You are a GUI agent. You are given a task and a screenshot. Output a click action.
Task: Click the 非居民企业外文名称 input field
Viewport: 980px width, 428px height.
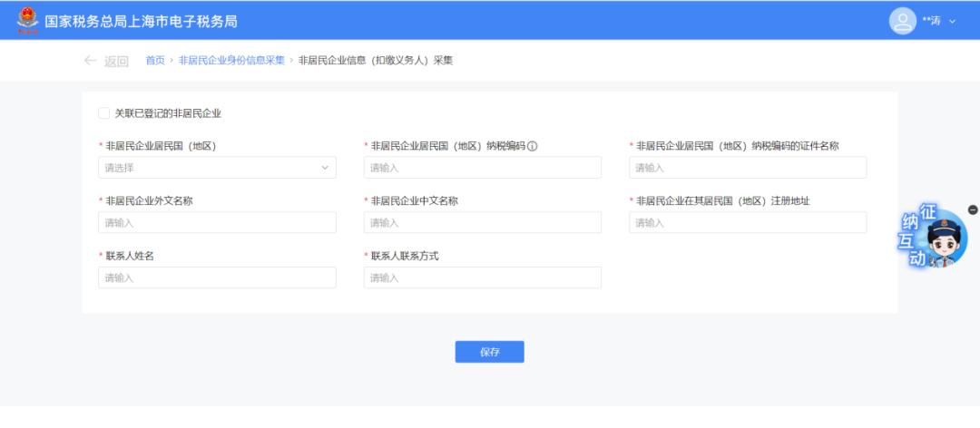(217, 223)
